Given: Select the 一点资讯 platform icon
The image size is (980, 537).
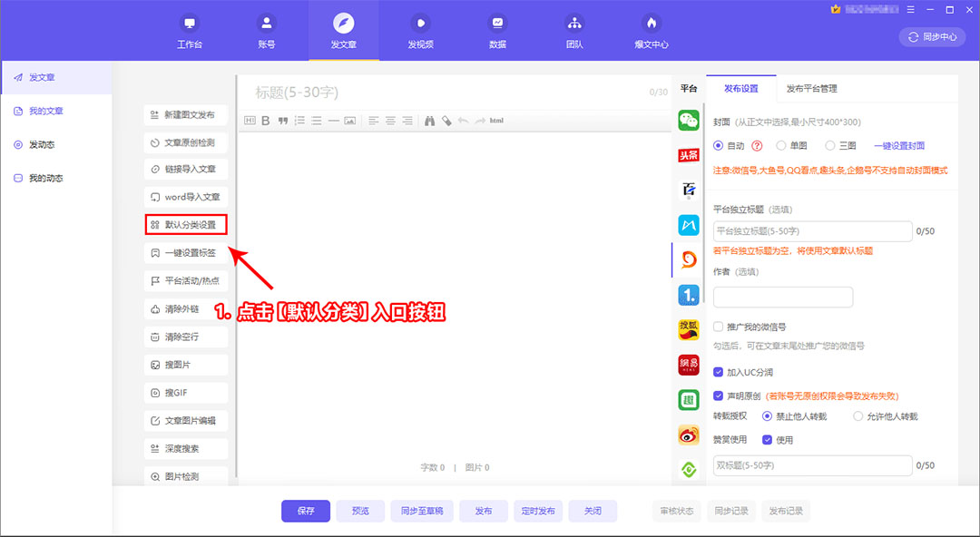Looking at the screenshot, I should point(688,294).
